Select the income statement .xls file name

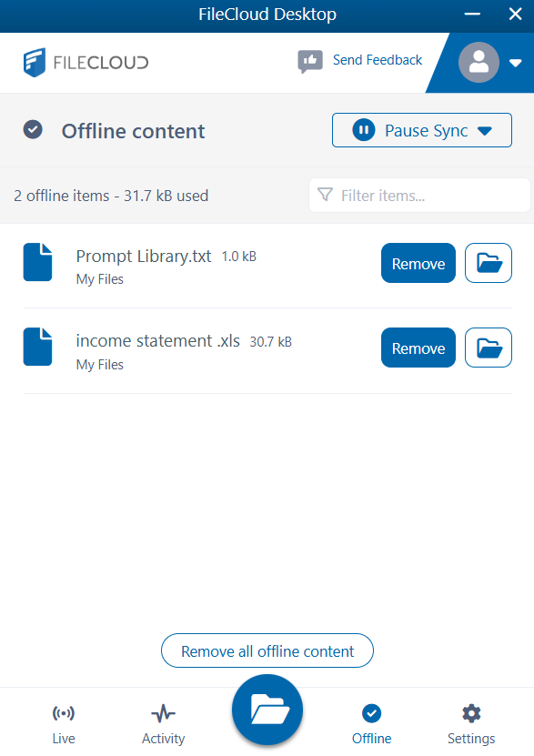coord(158,341)
